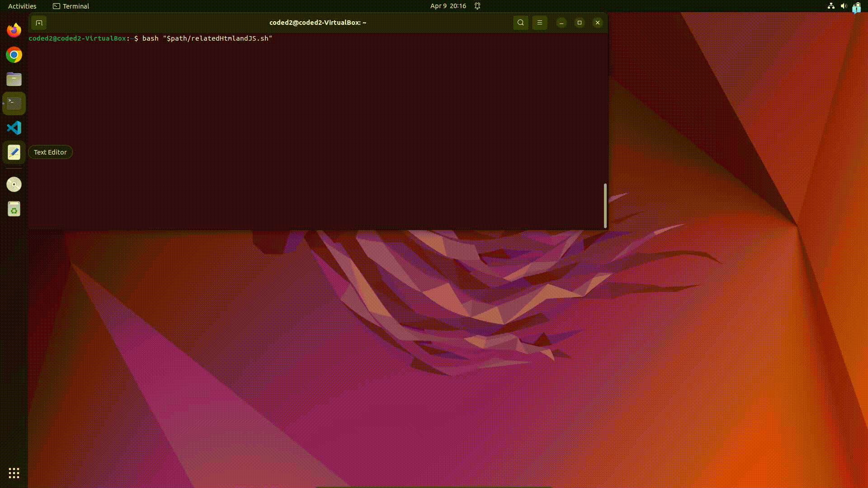Select the Terminal icon in the dock
This screenshot has height=488, width=868.
[14, 103]
